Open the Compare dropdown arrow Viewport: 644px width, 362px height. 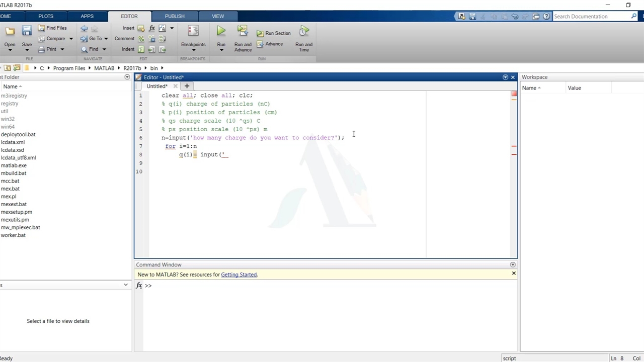point(71,39)
